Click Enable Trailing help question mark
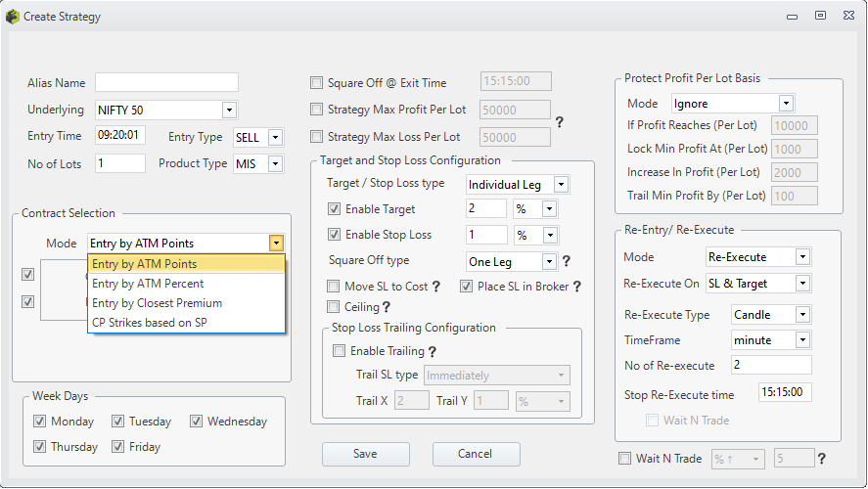This screenshot has height=489, width=868. pos(433,351)
